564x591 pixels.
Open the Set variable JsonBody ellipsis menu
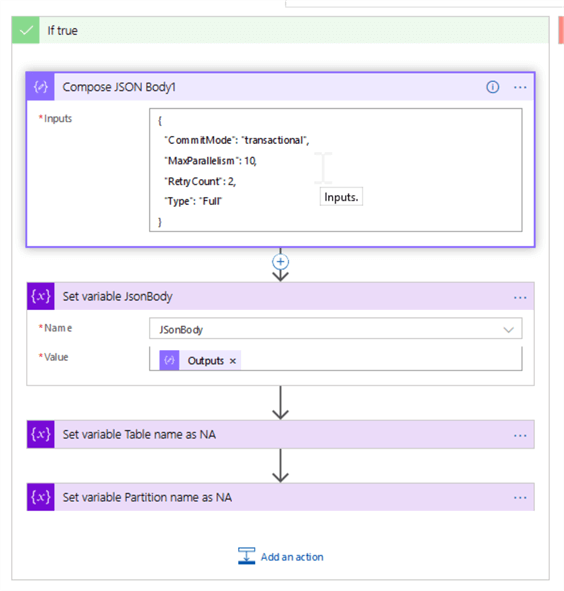point(520,297)
